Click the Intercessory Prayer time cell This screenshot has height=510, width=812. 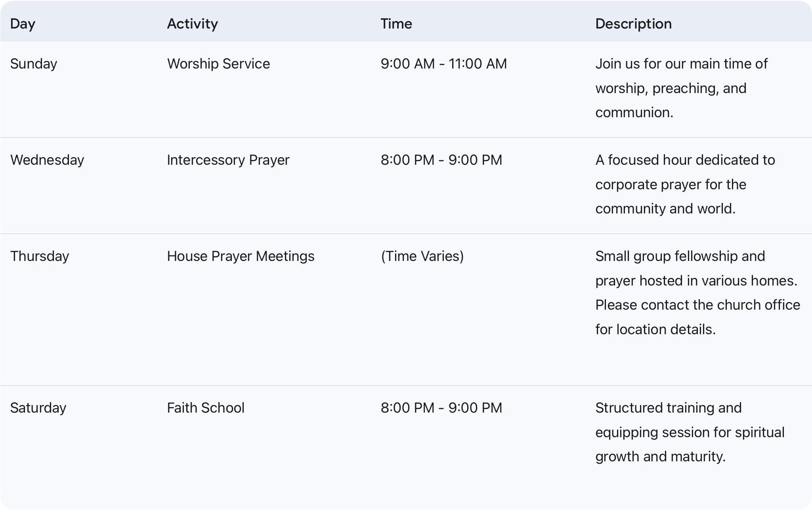pyautogui.click(x=441, y=160)
